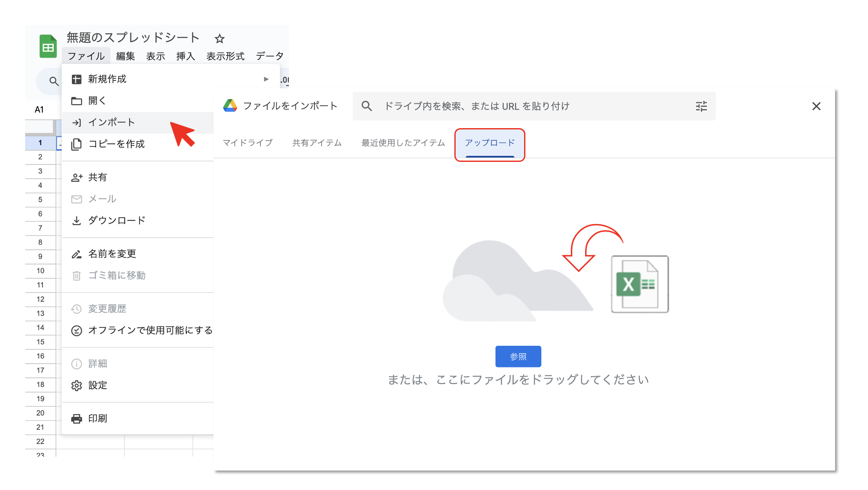Screen dimensions: 868x490
Task: Select コピーを作成 menu entry
Action: [139, 144]
